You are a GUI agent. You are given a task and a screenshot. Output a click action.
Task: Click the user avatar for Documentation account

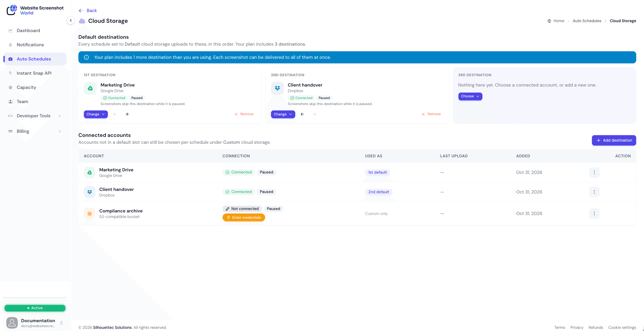tap(12, 323)
